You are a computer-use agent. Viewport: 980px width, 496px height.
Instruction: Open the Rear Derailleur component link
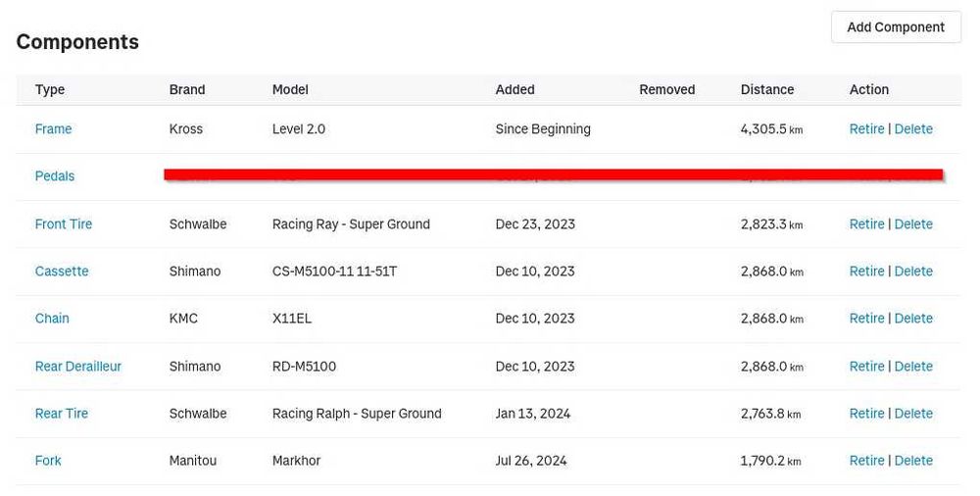tap(78, 367)
